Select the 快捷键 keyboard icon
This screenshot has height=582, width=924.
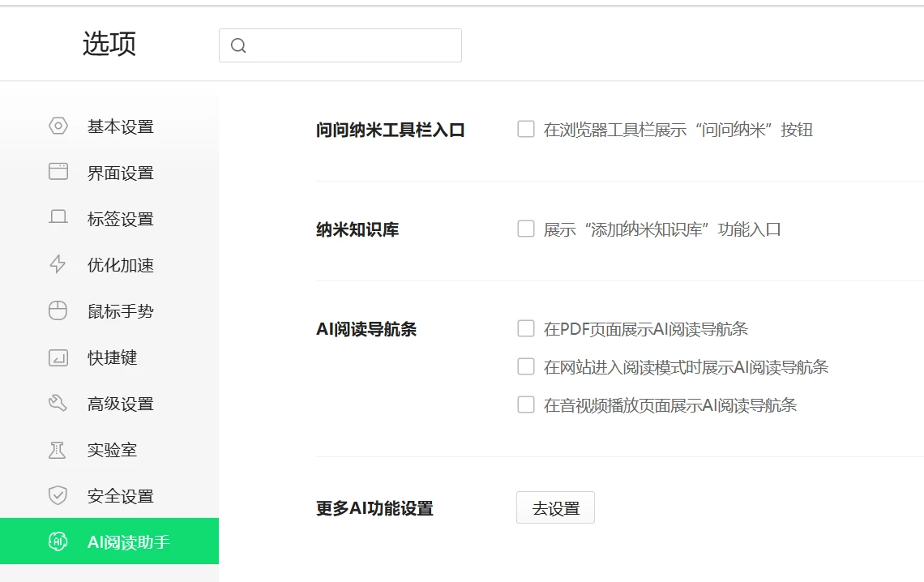point(57,357)
